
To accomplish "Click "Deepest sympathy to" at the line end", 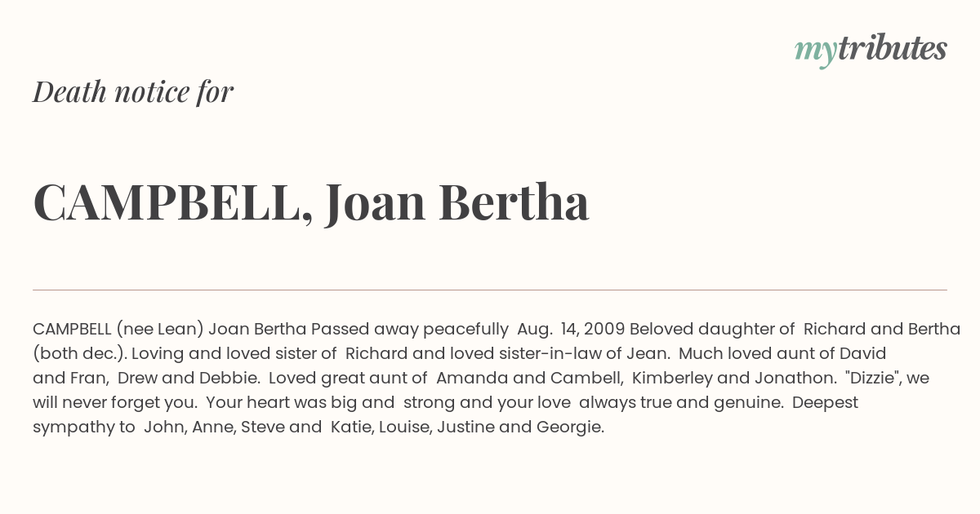I will (825, 403).
